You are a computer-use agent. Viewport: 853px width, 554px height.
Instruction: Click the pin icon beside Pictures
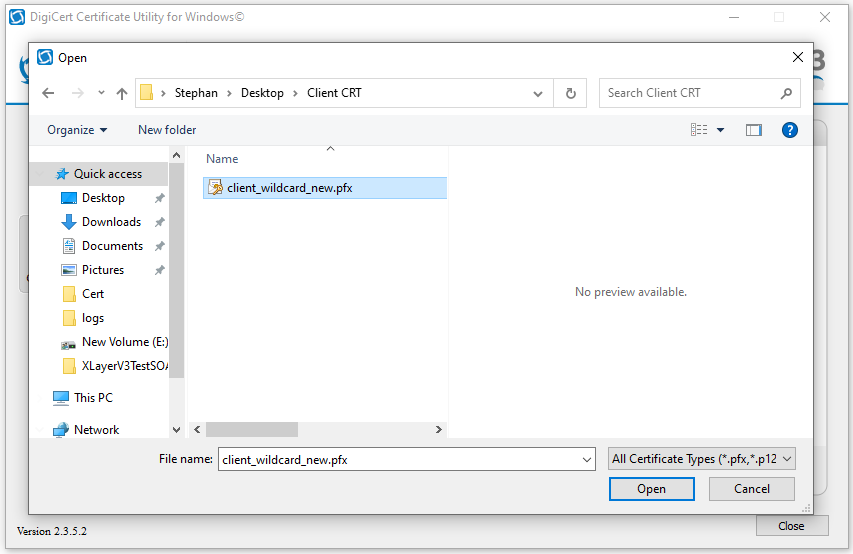[159, 270]
